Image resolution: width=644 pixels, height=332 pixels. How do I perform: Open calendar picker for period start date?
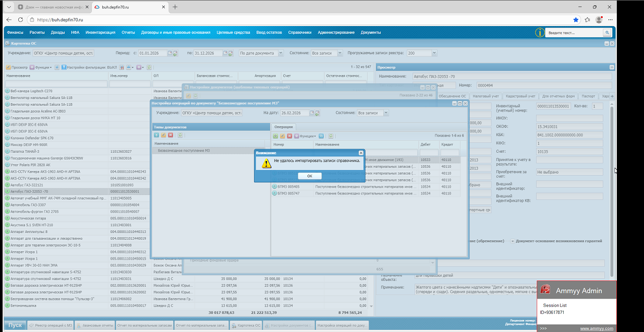(170, 53)
